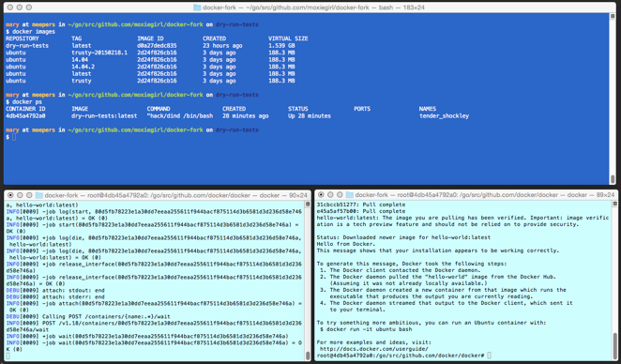
Task: Click scroll indicator atop bottom-right terminal scrollbar
Action: 614,204
